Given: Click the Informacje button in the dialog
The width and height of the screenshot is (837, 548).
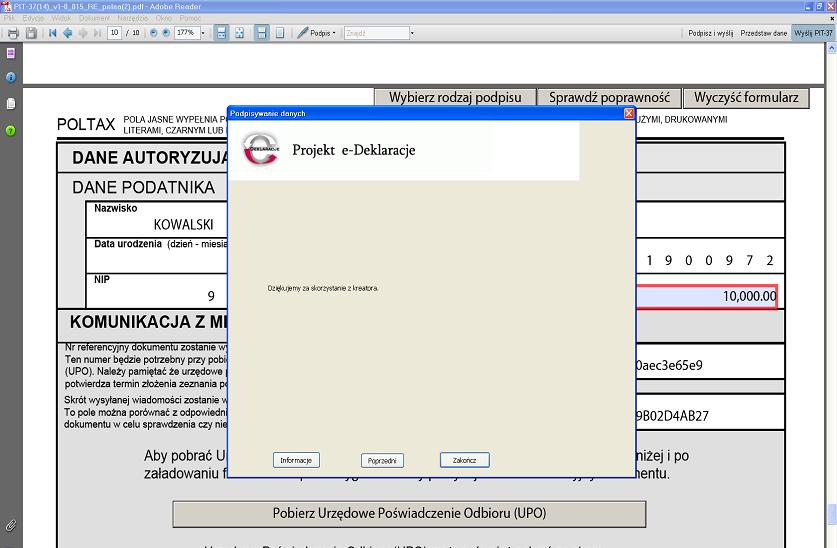Looking at the screenshot, I should [296, 460].
